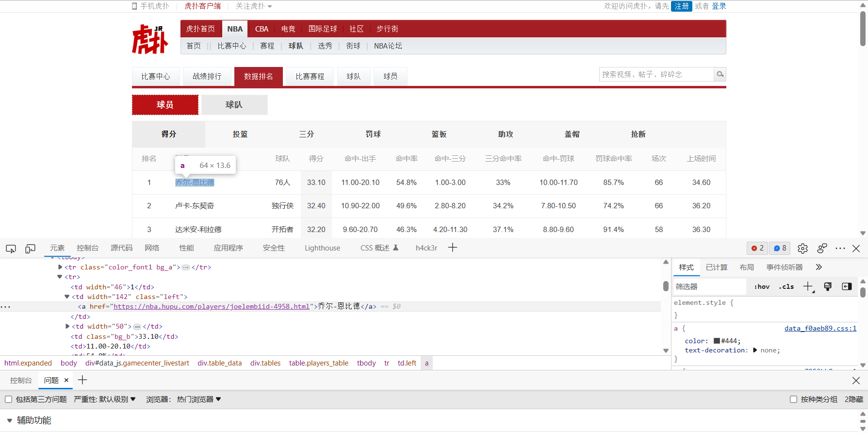Collapse the 辅助功能 section
Image resolution: width=868 pixels, height=433 pixels.
click(x=10, y=421)
